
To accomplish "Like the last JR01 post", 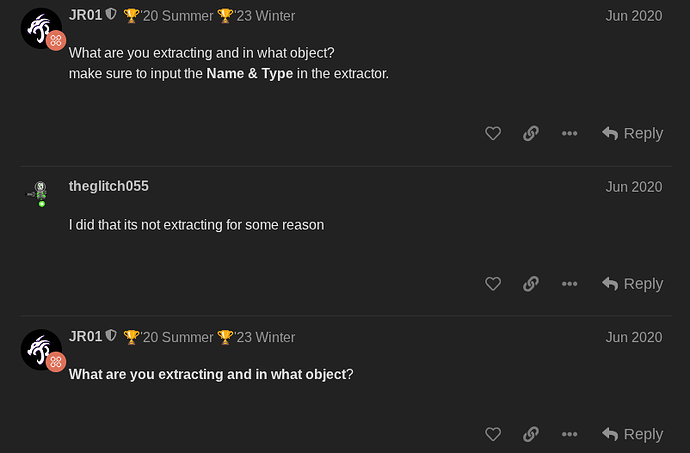I will point(493,434).
